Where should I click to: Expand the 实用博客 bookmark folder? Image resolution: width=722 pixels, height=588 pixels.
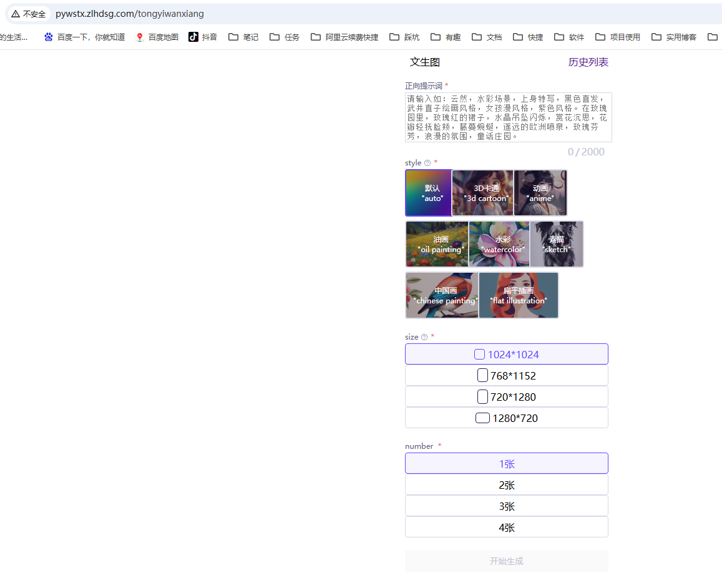(674, 37)
